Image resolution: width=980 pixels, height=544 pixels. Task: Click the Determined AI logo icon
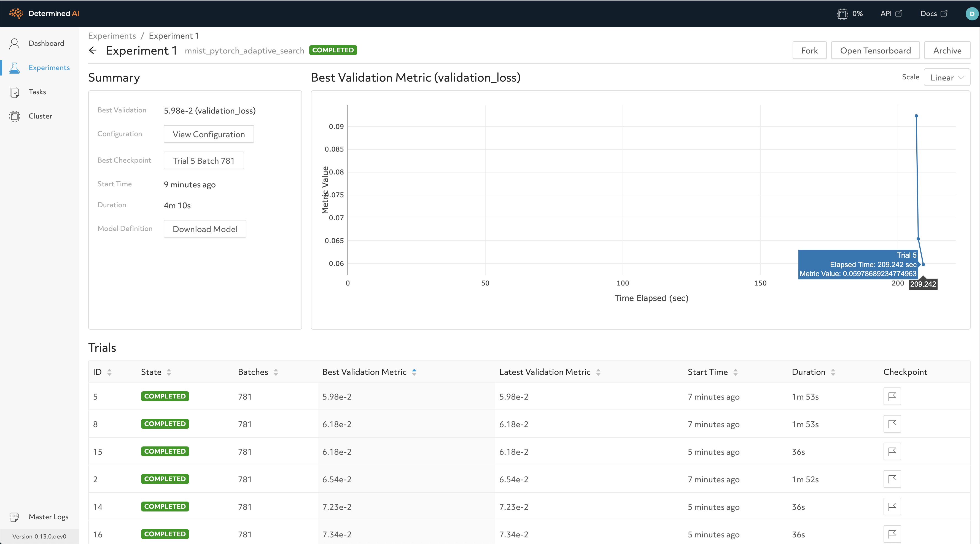point(16,13)
